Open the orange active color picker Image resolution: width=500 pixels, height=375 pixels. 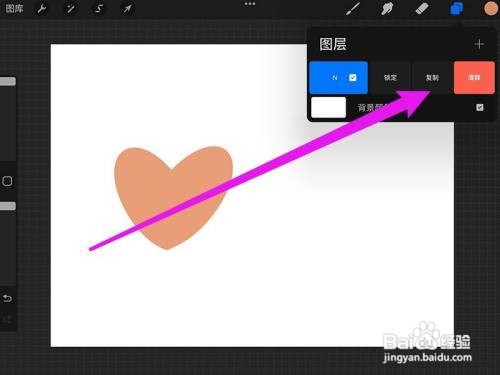491,9
